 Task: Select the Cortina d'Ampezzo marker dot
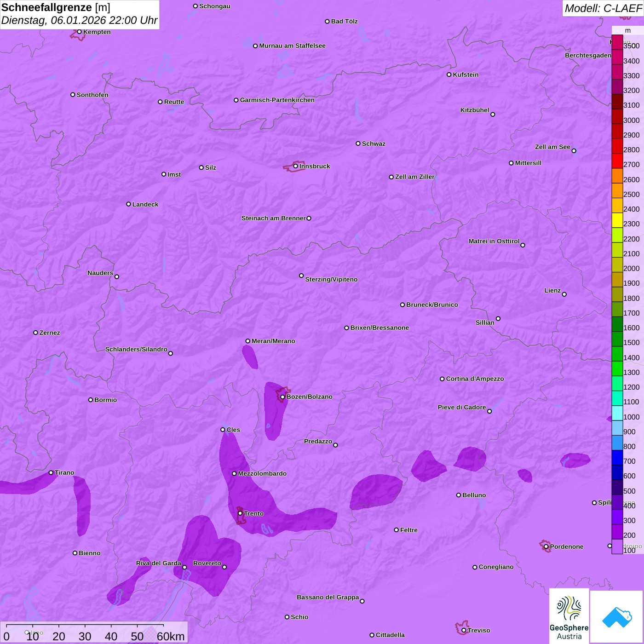click(x=442, y=379)
